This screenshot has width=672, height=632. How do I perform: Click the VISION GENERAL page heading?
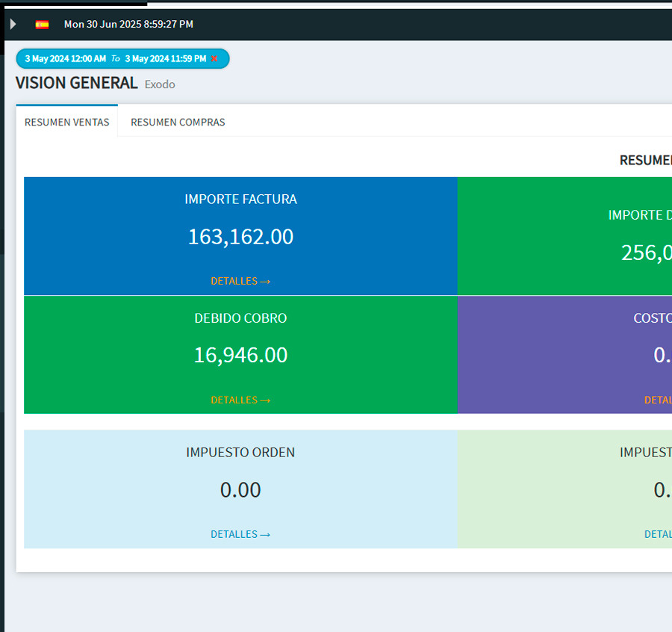[x=77, y=83]
